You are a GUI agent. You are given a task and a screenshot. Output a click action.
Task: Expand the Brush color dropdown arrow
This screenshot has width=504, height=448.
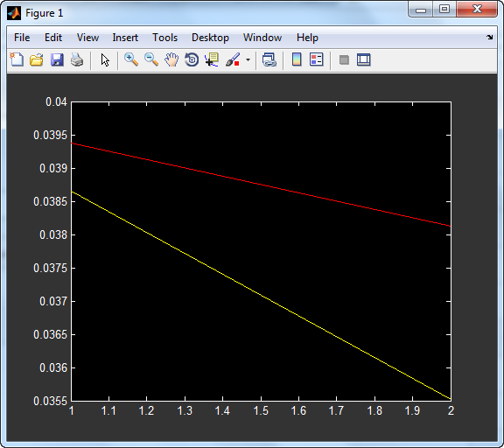(248, 59)
